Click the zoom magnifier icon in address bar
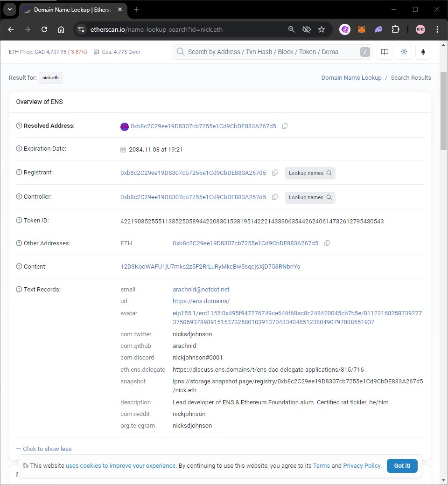The height and width of the screenshot is (485, 448). 291,29
